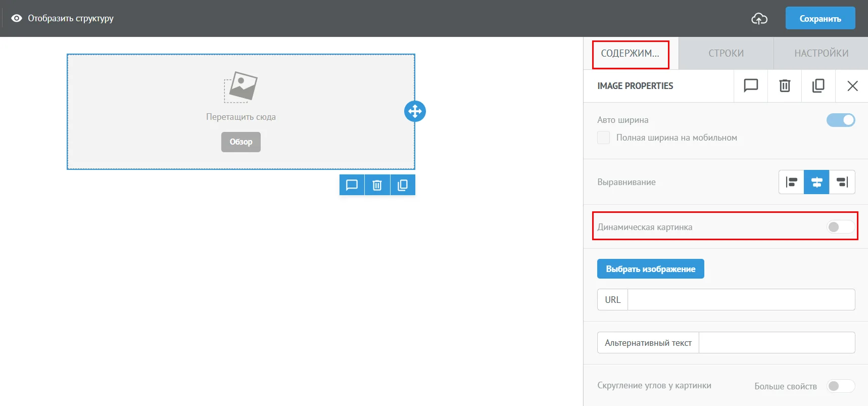The width and height of the screenshot is (868, 406).
Task: Enable Динамическая картинка toggle
Action: coord(841,227)
